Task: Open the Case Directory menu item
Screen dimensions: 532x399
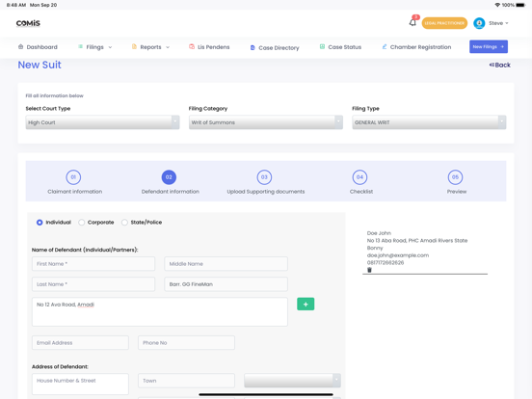Action: [x=275, y=48]
